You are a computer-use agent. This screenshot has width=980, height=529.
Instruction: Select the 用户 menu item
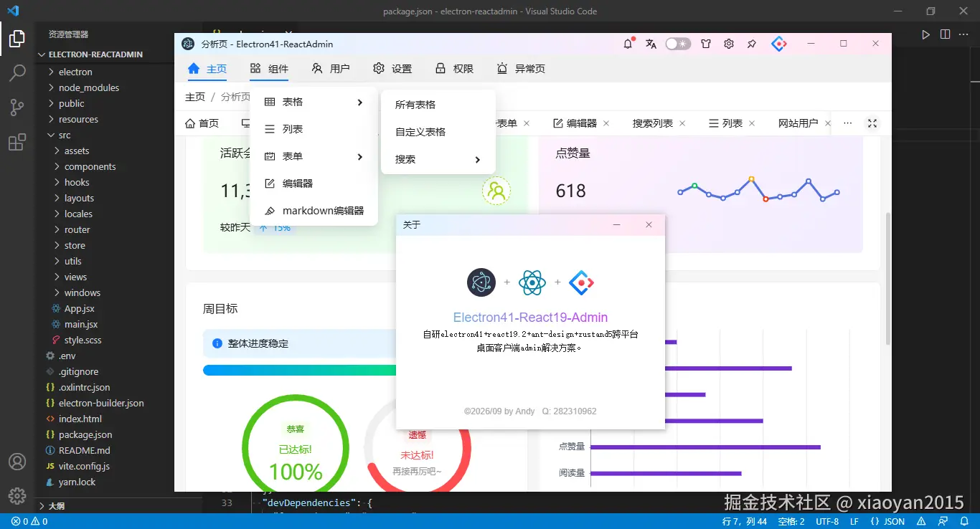(331, 69)
